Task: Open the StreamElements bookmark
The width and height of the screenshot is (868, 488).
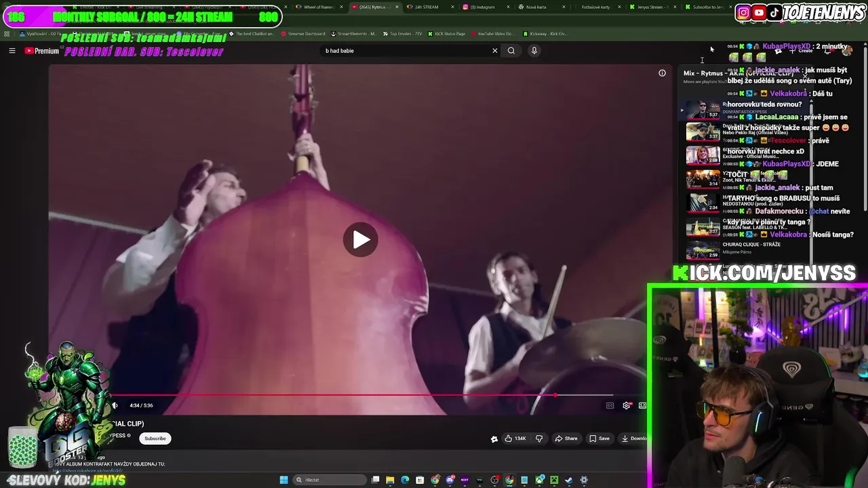Action: 353,33
